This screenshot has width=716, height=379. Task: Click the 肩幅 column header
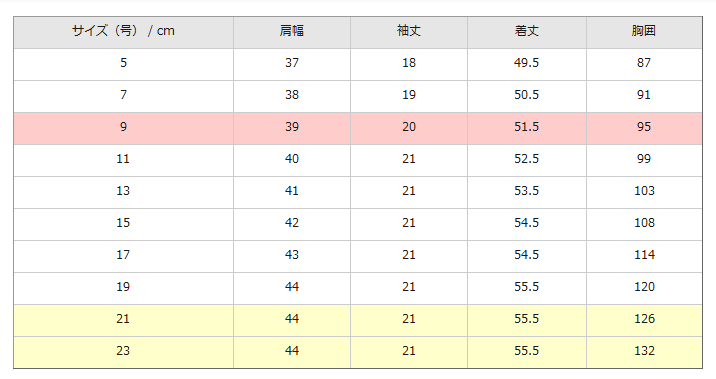(x=292, y=32)
